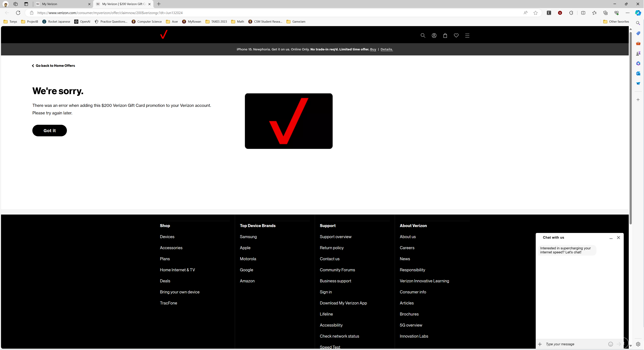Viewport: 644px width, 350px height.
Task: Open the hamburger menu in Verizon header
Action: (x=467, y=36)
